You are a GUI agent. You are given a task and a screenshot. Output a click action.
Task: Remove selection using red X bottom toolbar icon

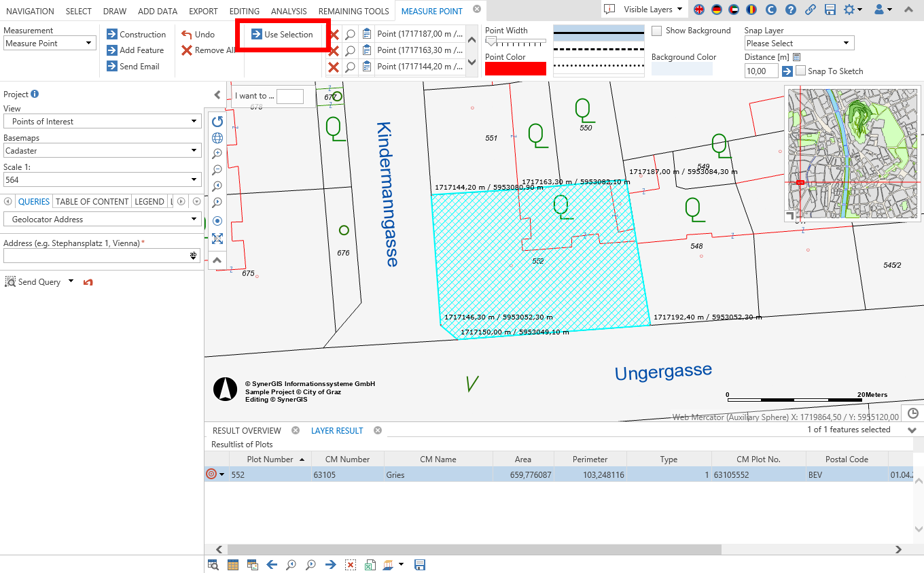pyautogui.click(x=350, y=564)
